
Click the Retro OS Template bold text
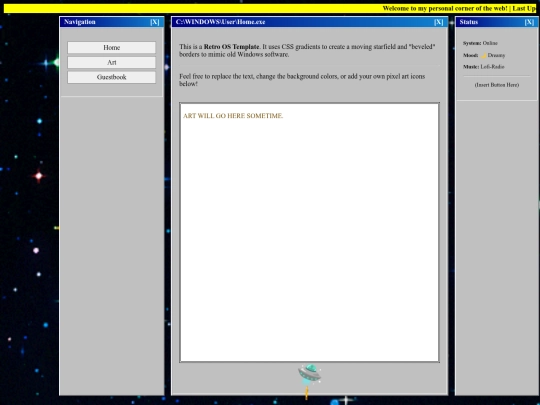click(x=231, y=47)
